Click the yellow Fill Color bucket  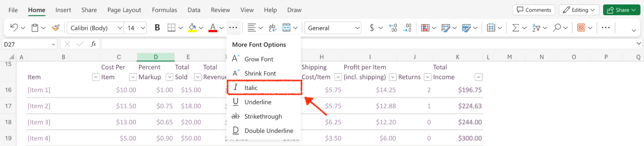coord(192,28)
